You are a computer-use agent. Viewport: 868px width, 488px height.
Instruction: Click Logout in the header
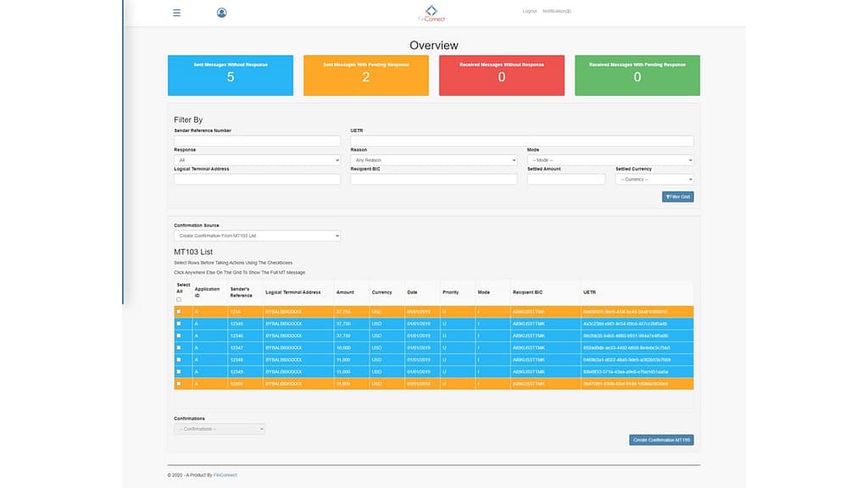click(530, 11)
